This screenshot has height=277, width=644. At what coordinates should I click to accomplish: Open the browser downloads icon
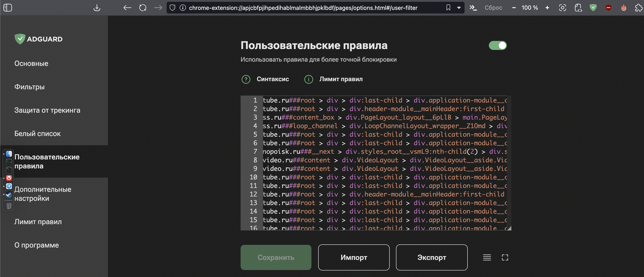coord(97,8)
